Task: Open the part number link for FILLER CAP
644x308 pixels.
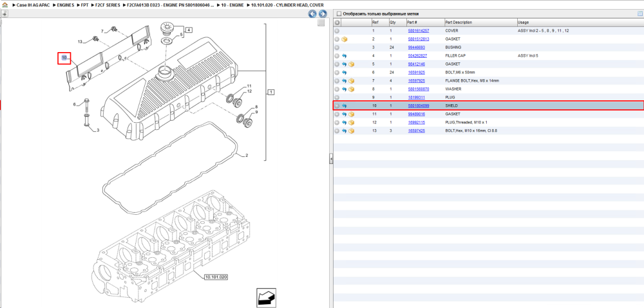Action: [x=417, y=56]
